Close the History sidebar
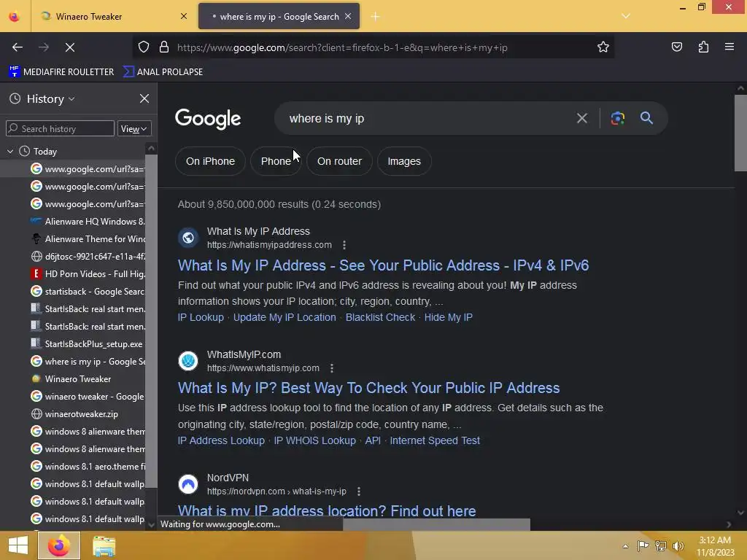 pyautogui.click(x=144, y=98)
